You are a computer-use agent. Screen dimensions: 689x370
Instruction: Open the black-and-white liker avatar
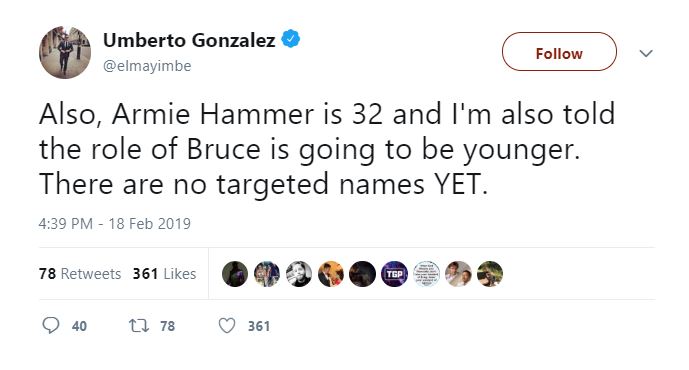pos(299,274)
